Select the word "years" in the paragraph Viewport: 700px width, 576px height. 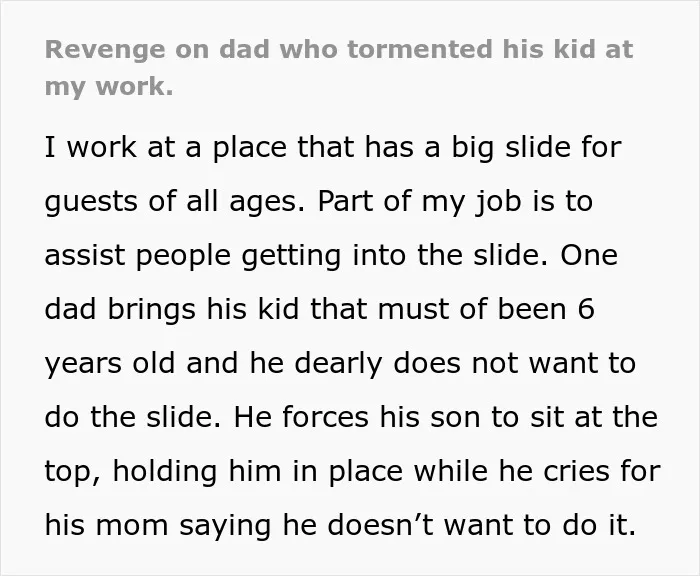83,364
